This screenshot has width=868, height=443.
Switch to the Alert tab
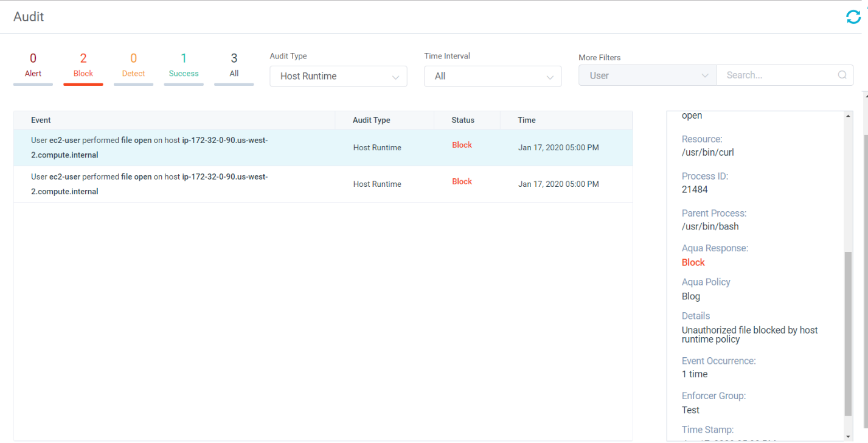pyautogui.click(x=33, y=66)
